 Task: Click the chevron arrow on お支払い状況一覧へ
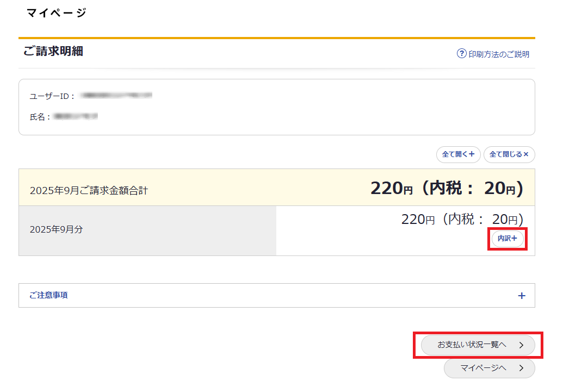[521, 345]
